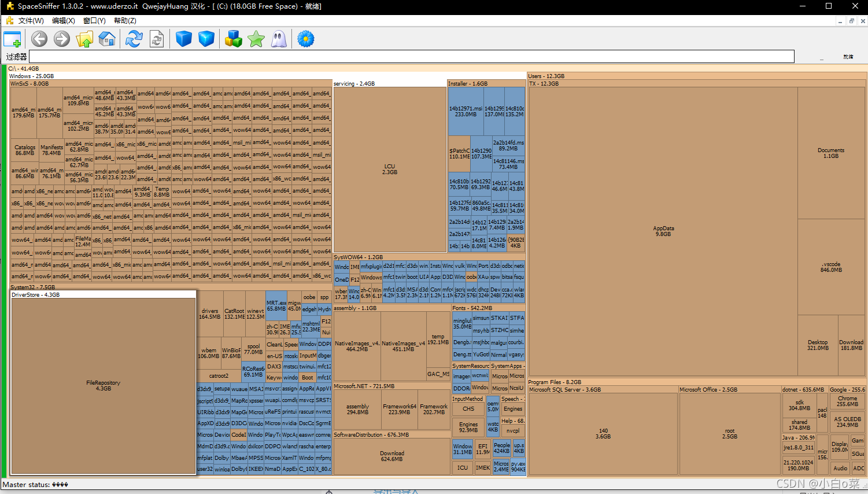This screenshot has width=868, height=494.
Task: Open the 文件(W) menu
Action: tap(31, 20)
